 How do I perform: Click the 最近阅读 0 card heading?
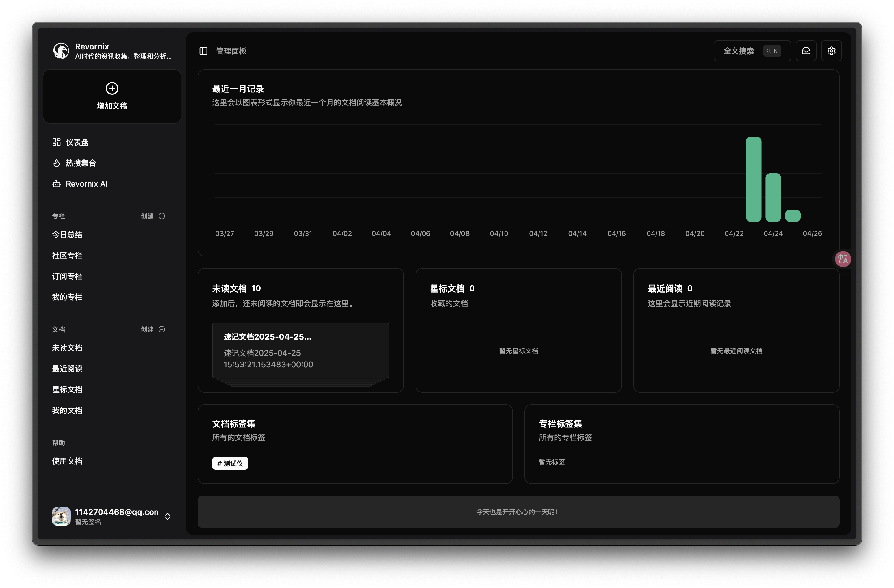pyautogui.click(x=670, y=288)
